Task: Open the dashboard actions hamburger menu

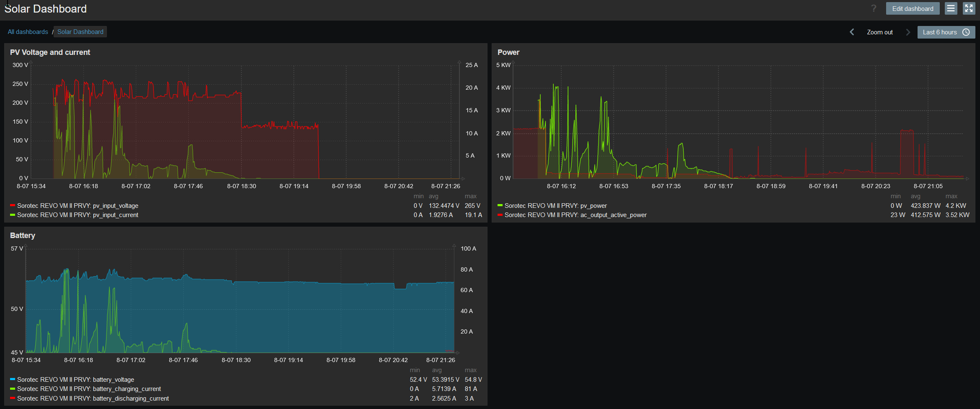Action: click(951, 8)
